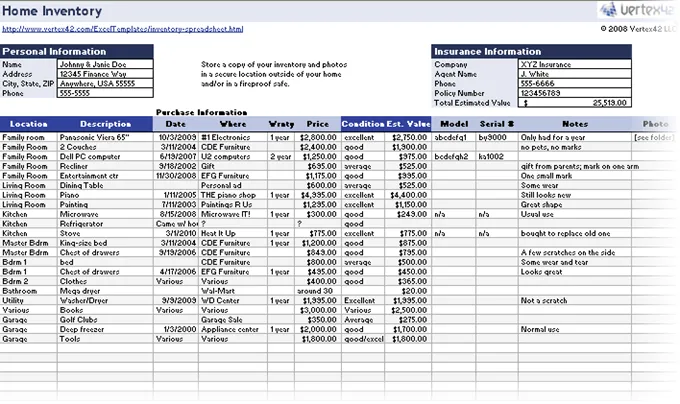This screenshot has height=404, width=680.
Task: Select the 'Garage Sale' cell
Action: click(233, 319)
